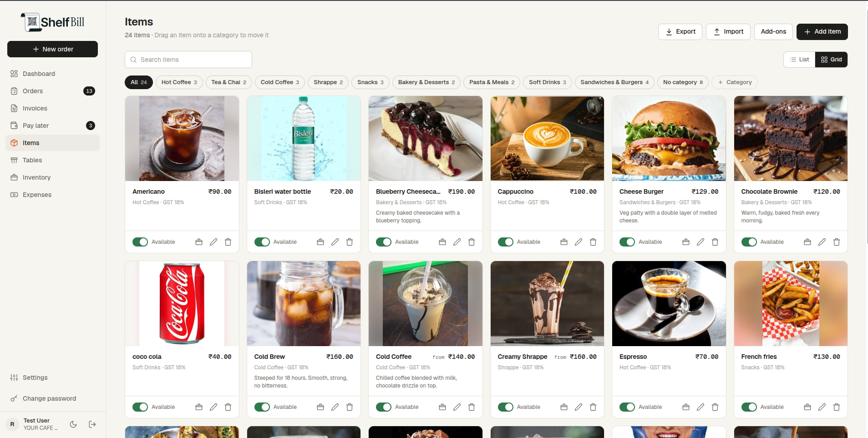Add a new Category chip
Screen dimensions: 868x438
(735, 82)
